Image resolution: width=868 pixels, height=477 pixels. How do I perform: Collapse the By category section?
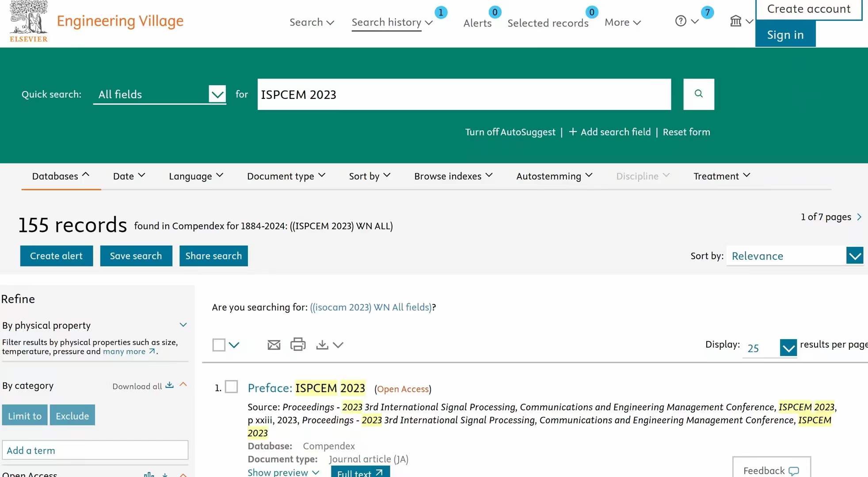click(183, 385)
